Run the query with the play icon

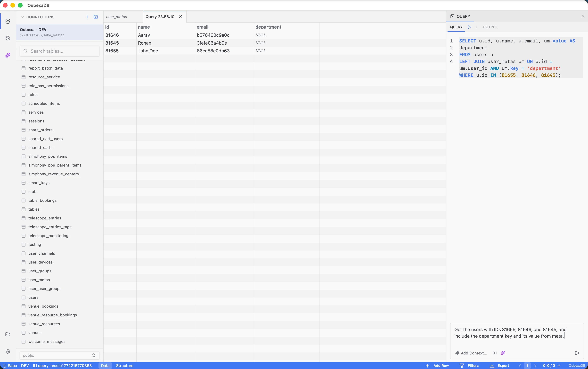coord(469,27)
